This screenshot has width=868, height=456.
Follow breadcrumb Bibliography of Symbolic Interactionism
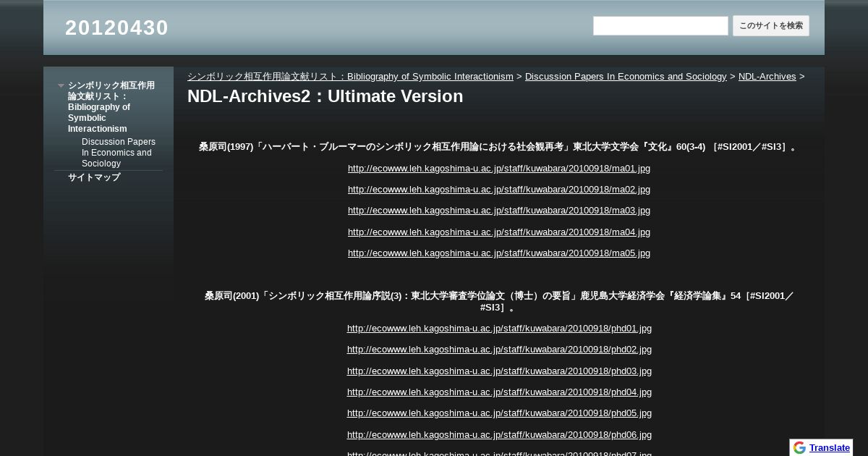click(350, 77)
